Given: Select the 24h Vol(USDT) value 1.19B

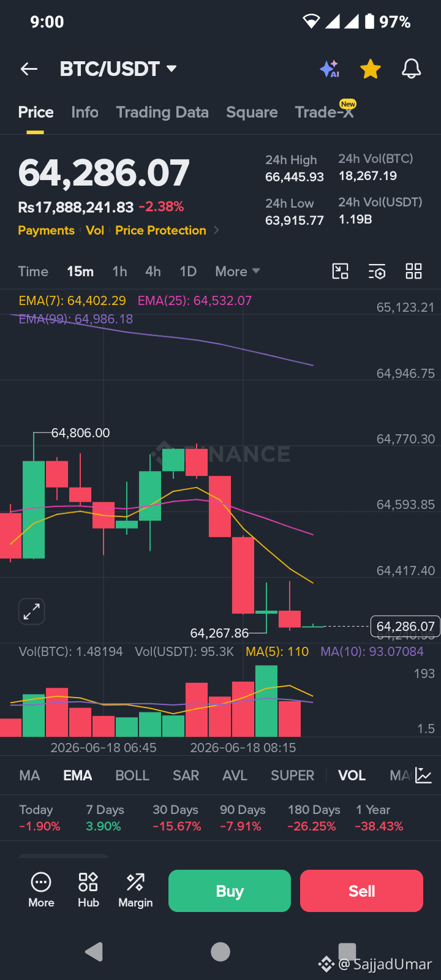Looking at the screenshot, I should click(x=355, y=219).
